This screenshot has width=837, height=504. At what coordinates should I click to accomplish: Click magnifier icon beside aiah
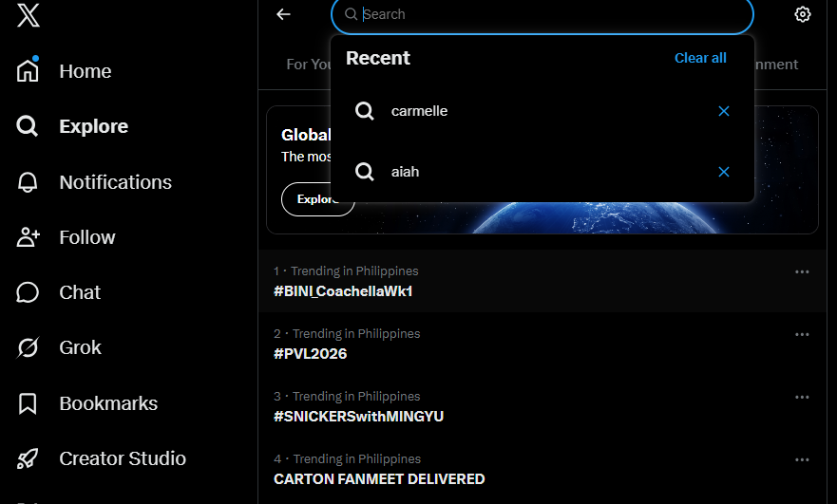point(365,172)
